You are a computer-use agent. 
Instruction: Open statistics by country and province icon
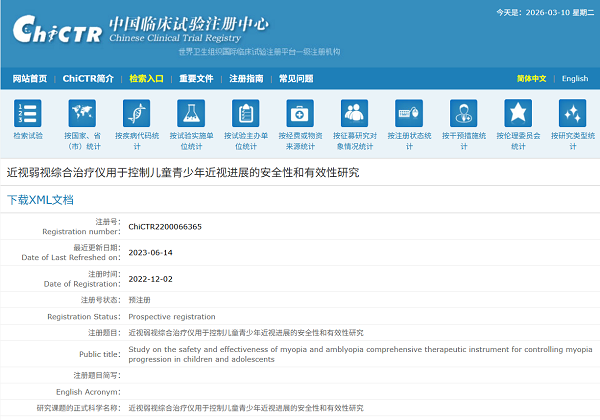[81, 113]
